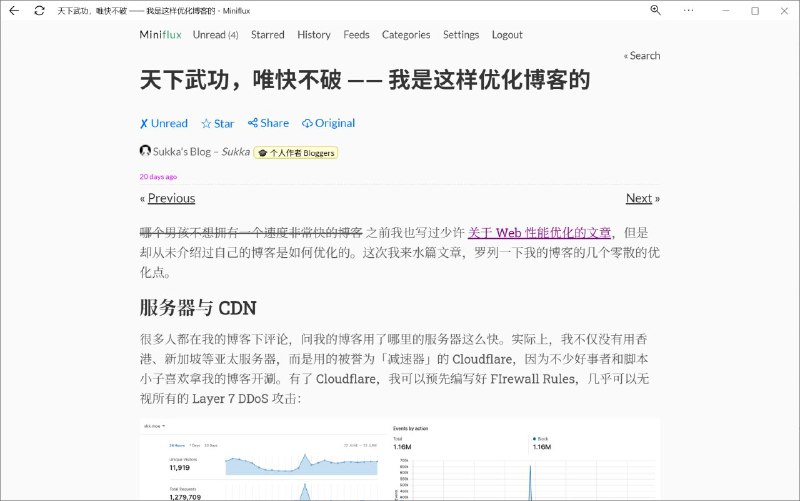The width and height of the screenshot is (800, 501).
Task: Open the three-dots more options menu
Action: 688,10
